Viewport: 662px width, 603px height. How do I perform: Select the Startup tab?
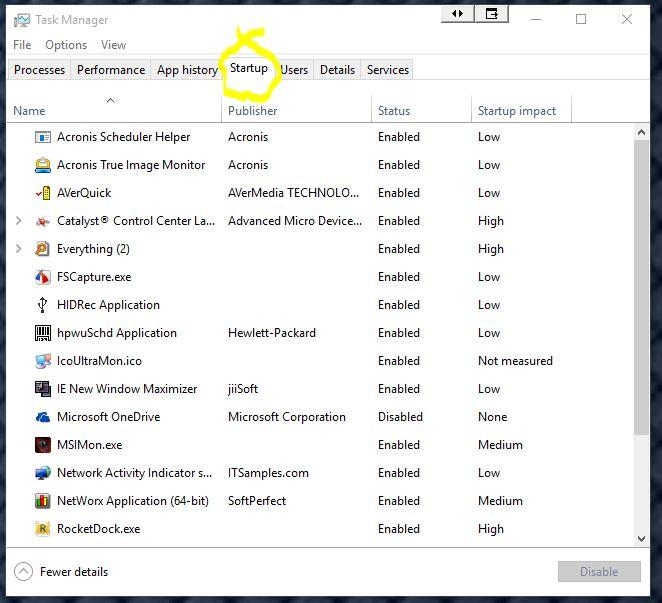click(249, 68)
